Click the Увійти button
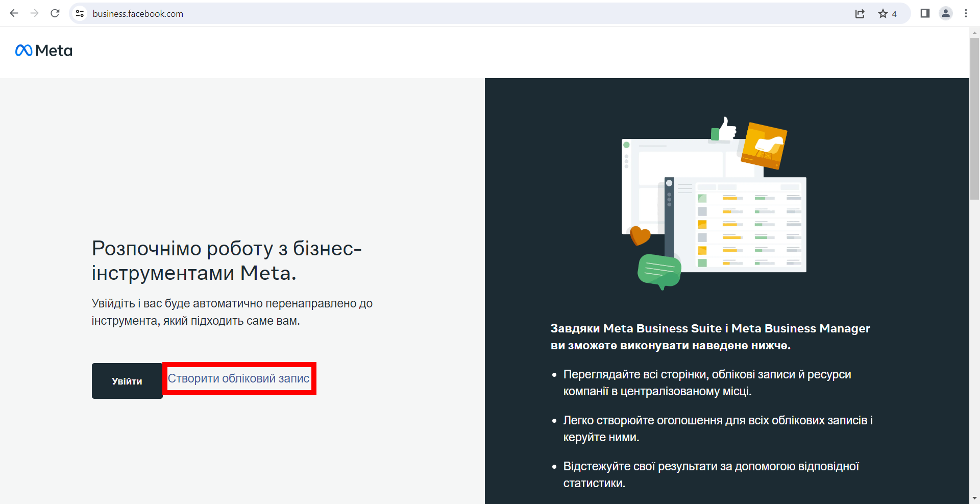The image size is (980, 504). coord(127,381)
